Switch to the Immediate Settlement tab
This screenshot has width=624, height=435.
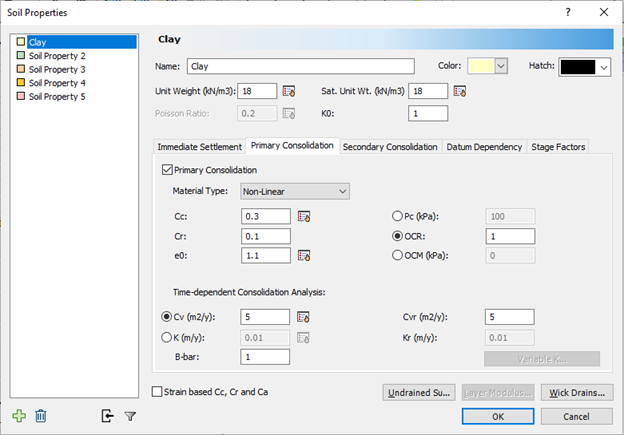click(x=199, y=147)
